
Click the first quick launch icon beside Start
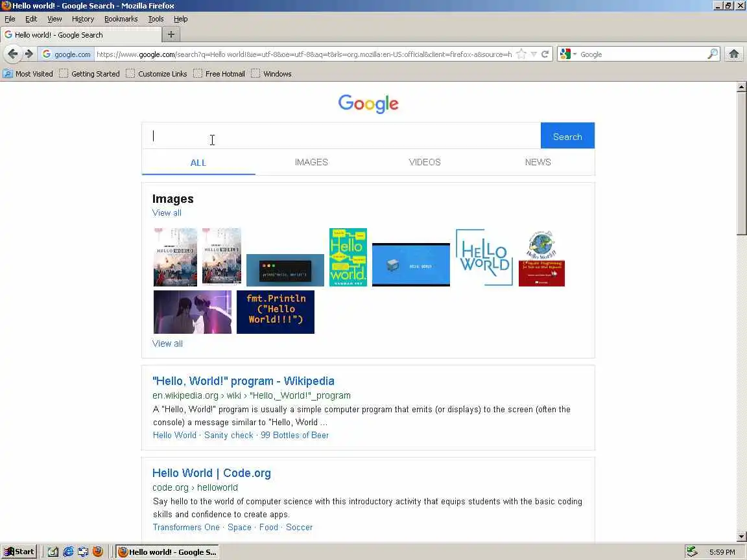(53, 552)
